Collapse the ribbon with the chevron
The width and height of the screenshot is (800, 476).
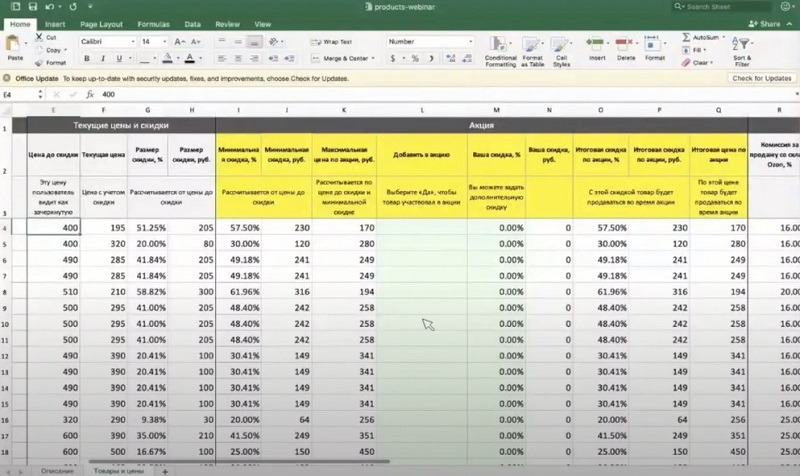click(789, 24)
